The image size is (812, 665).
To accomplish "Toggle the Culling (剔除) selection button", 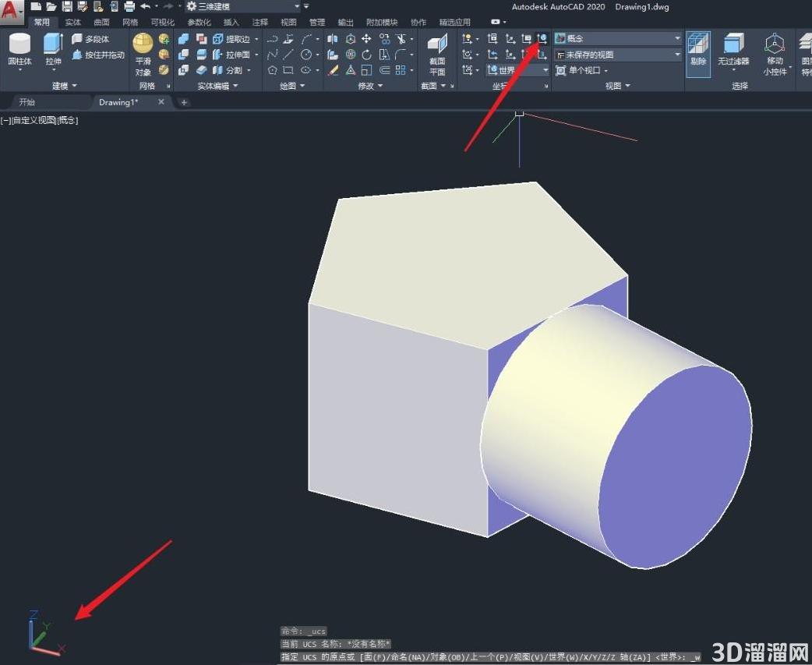I will tap(698, 54).
